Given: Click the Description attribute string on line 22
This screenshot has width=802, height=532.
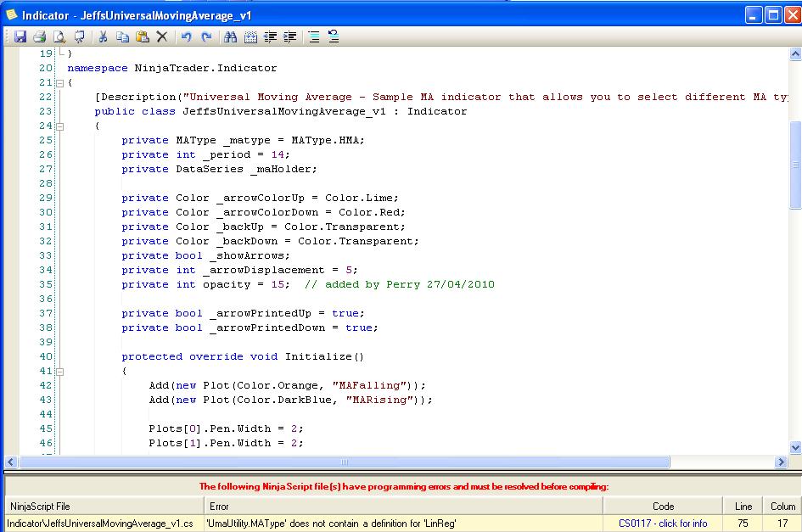Looking at the screenshot, I should (x=485, y=97).
